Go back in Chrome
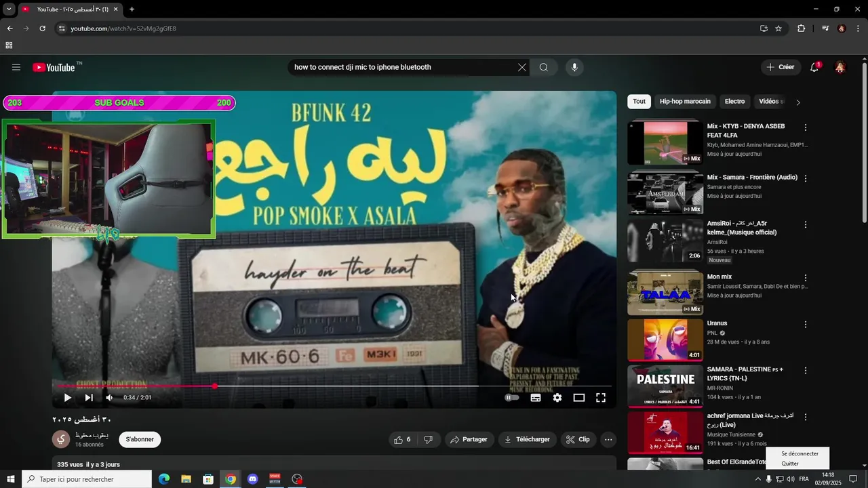The image size is (868, 488). [9, 28]
